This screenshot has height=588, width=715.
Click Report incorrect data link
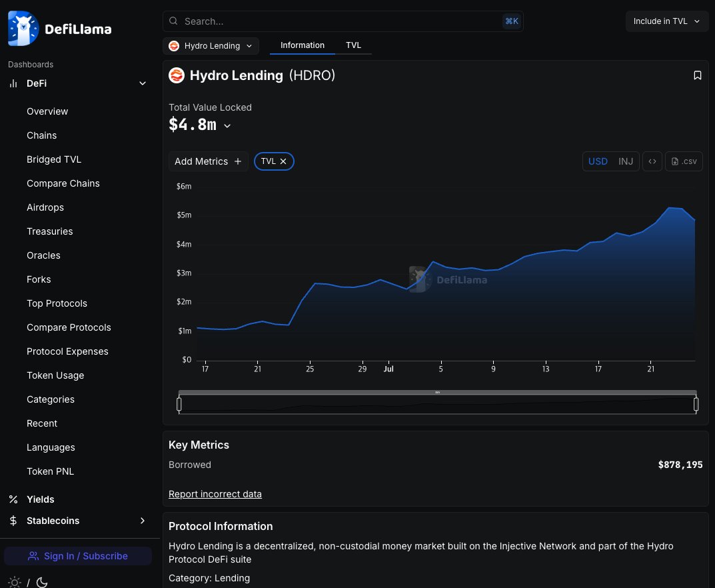tap(215, 494)
